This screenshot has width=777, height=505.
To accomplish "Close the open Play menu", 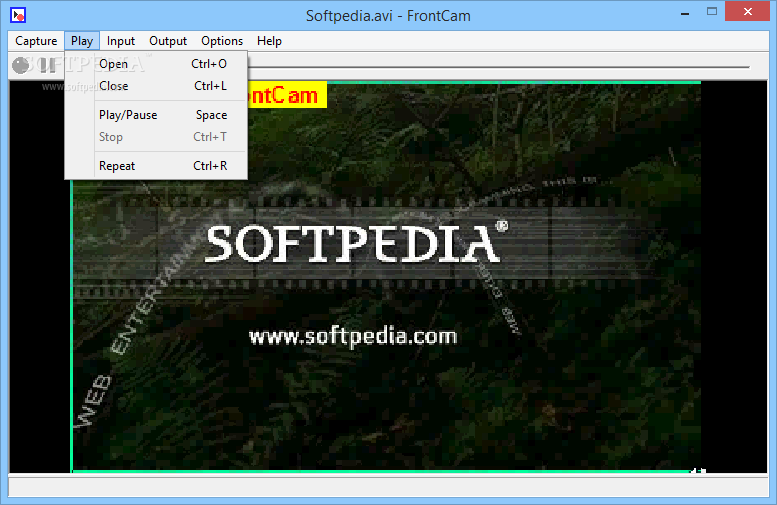I will [82, 41].
